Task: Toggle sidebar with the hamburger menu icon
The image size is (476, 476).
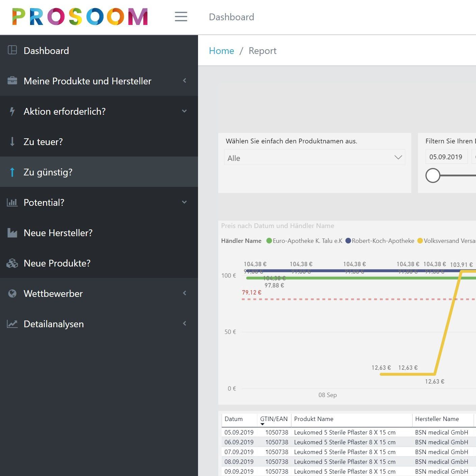Action: pos(181,17)
